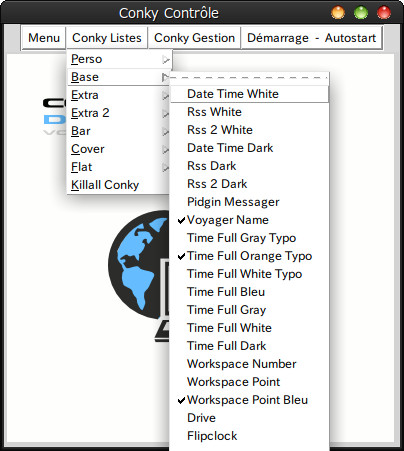Uncheck Time Full Orange Typo conky
This screenshot has width=404, height=451.
coord(249,256)
